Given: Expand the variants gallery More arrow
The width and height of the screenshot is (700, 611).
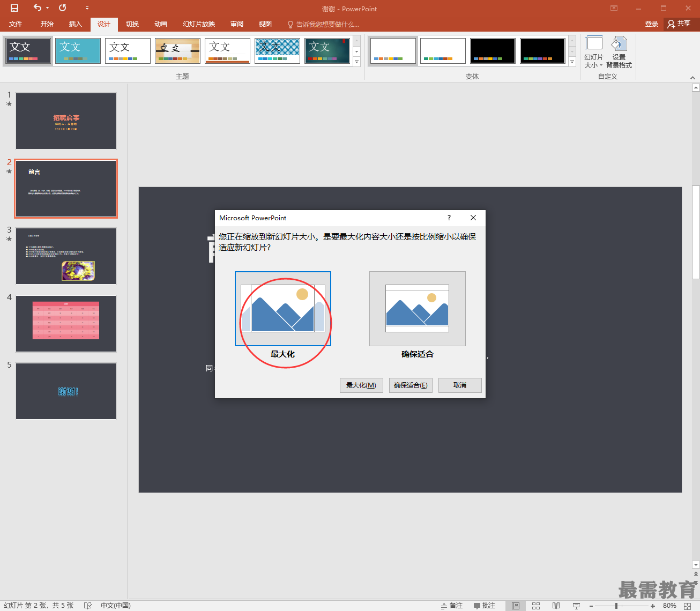Looking at the screenshot, I should (x=572, y=62).
